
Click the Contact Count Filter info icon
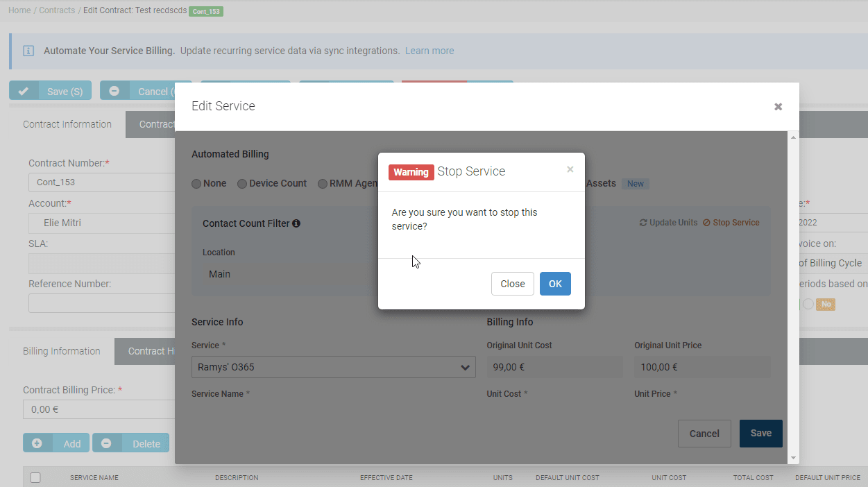296,223
